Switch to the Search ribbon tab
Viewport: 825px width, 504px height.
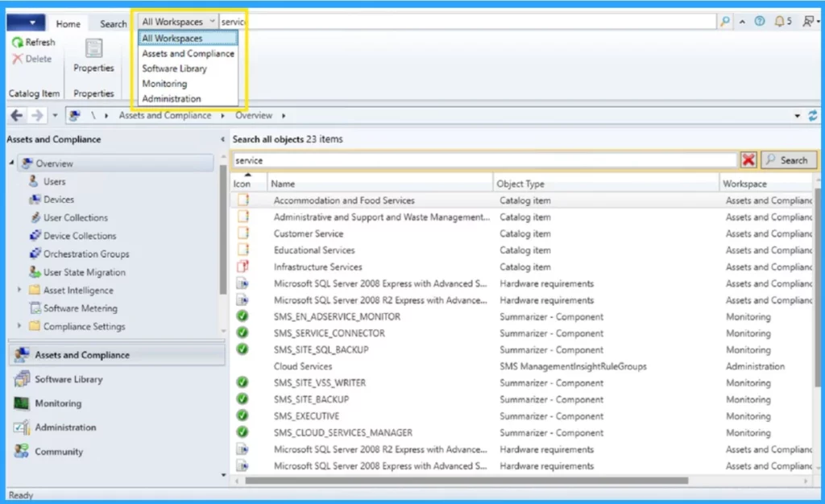(113, 23)
